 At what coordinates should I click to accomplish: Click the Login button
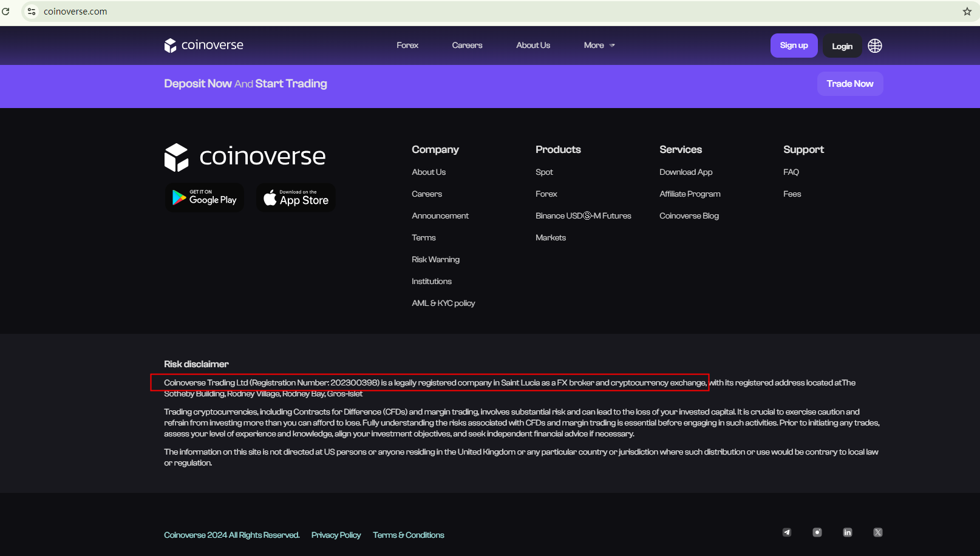[842, 46]
